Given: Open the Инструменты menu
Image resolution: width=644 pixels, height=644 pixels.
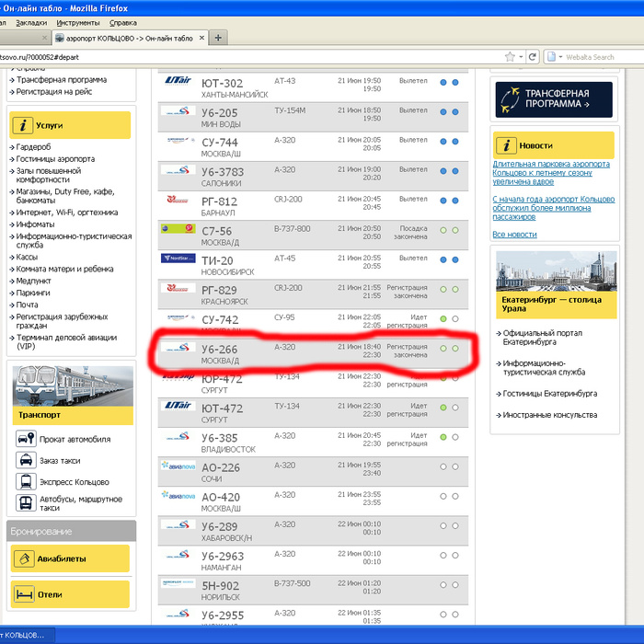Looking at the screenshot, I should (78, 21).
